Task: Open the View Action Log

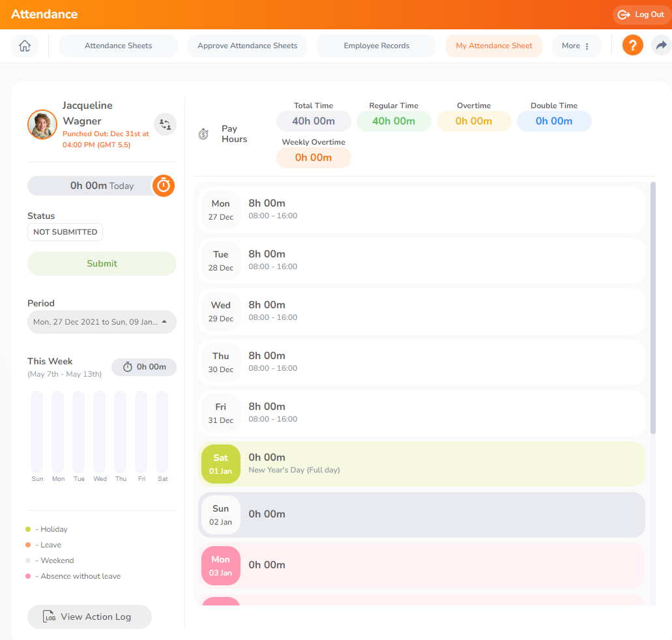Action: pyautogui.click(x=89, y=617)
